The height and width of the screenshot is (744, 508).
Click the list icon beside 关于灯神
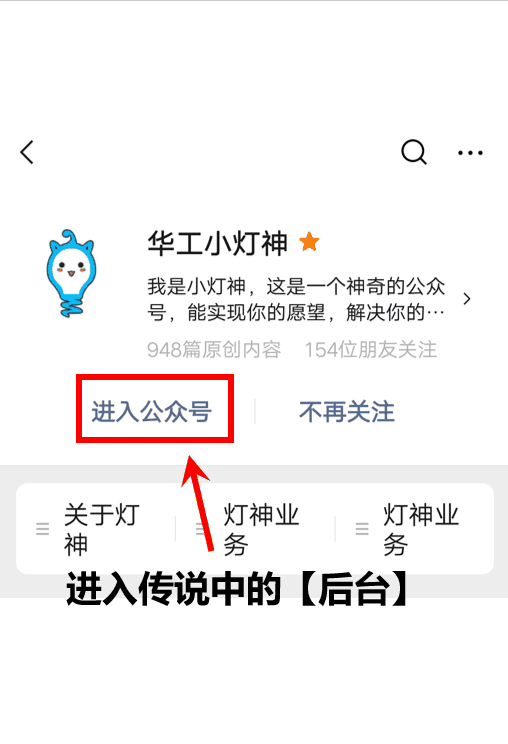pos(43,529)
